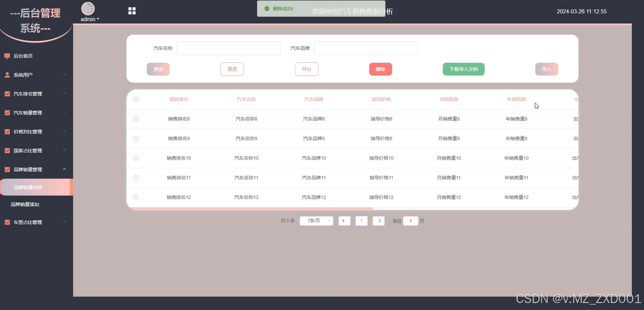Expand 系统用户 menu chevron
644x310 pixels.
[x=64, y=75]
